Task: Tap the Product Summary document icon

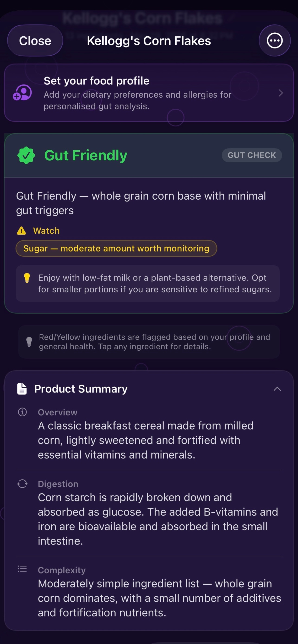Action: click(x=22, y=389)
